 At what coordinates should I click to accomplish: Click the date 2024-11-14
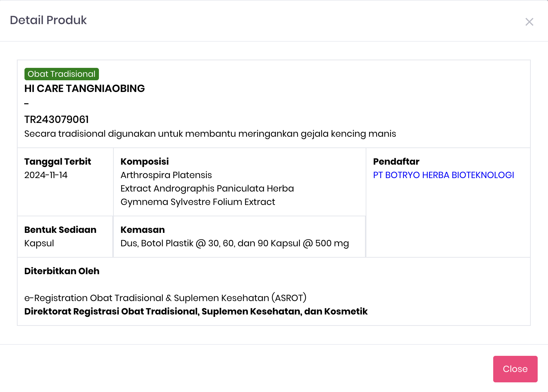click(46, 175)
